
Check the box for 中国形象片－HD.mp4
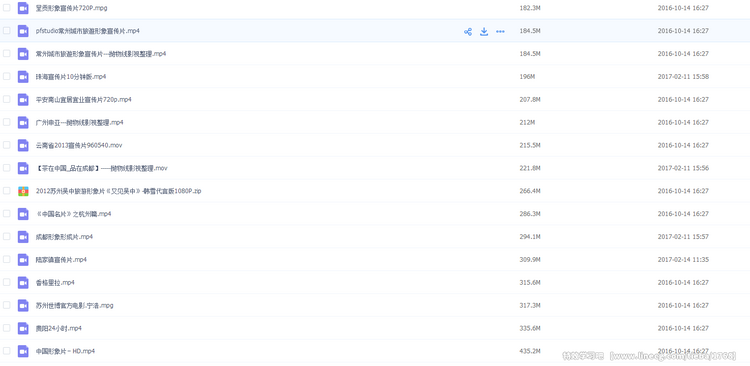[x=7, y=351]
